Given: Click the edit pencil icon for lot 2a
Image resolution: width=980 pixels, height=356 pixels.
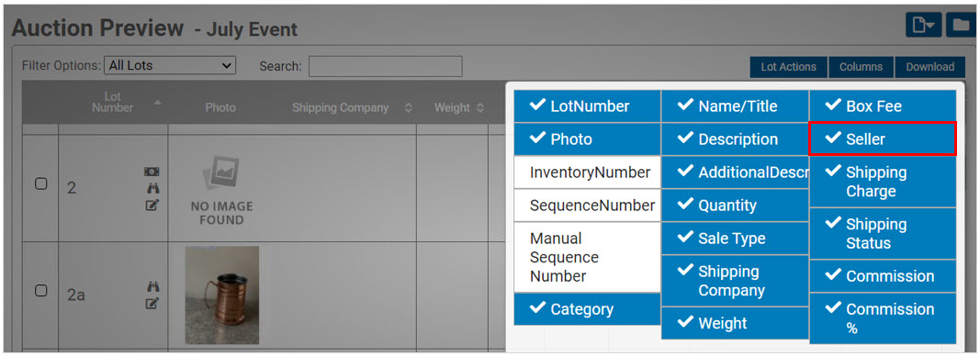Looking at the screenshot, I should [x=152, y=304].
